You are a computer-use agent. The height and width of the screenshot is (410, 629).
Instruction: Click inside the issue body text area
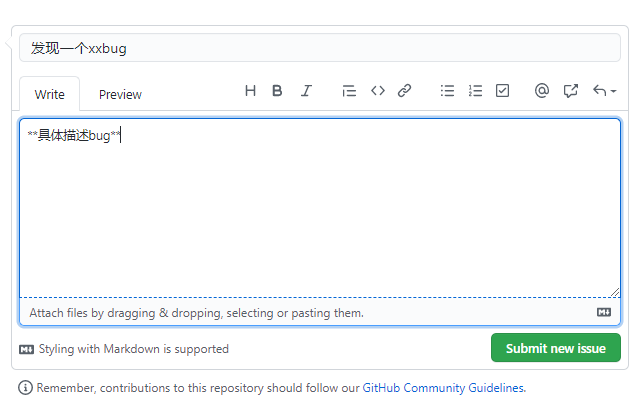320,208
